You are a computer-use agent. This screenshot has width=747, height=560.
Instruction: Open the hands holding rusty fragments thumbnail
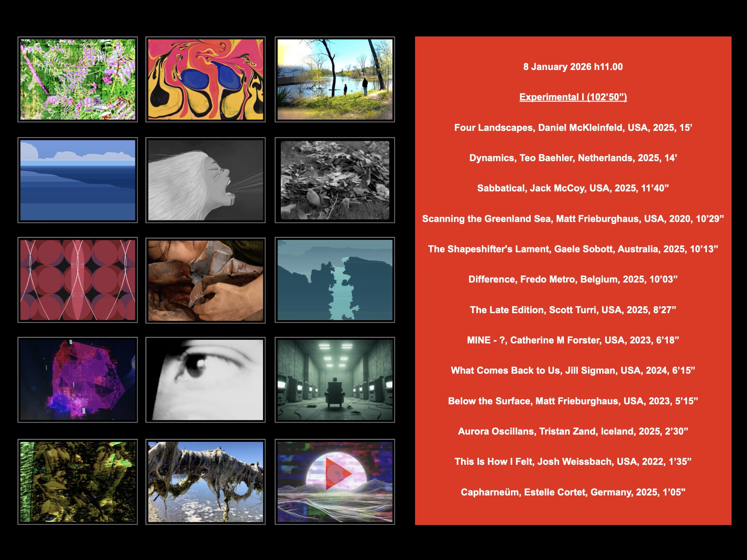click(x=205, y=280)
